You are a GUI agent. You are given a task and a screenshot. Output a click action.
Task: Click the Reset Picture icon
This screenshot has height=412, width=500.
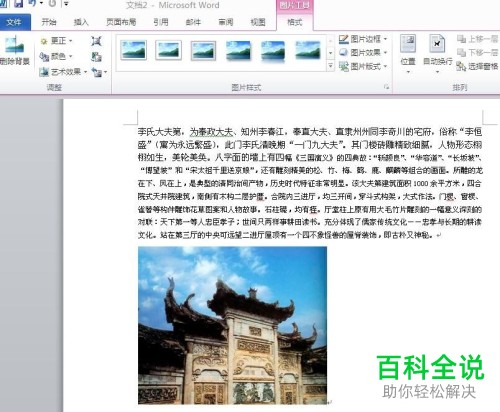97,72
